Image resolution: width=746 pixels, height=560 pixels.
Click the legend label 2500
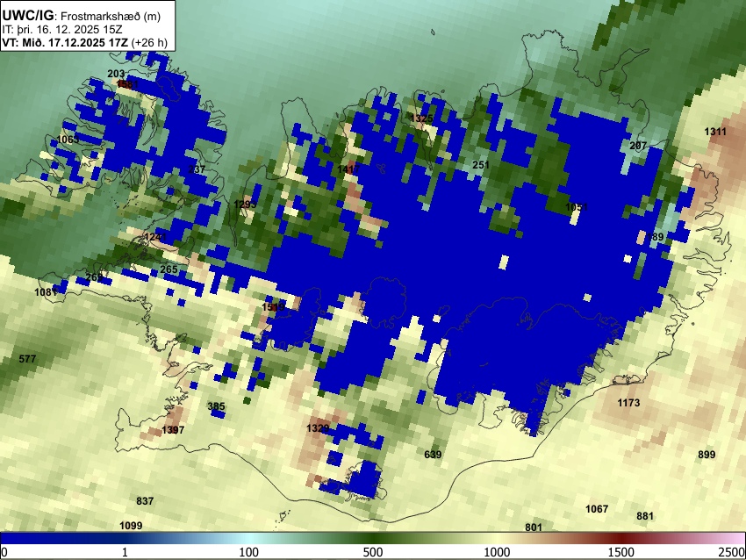(732, 552)
